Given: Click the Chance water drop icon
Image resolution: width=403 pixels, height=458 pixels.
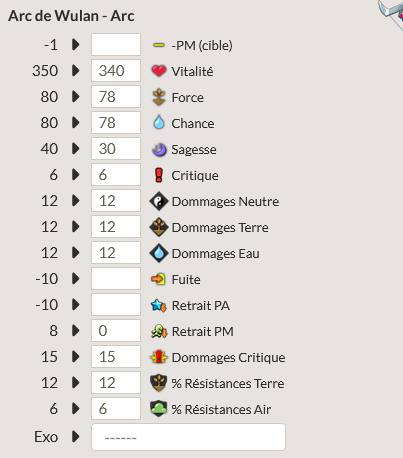Looking at the screenshot, I should click(x=159, y=123).
